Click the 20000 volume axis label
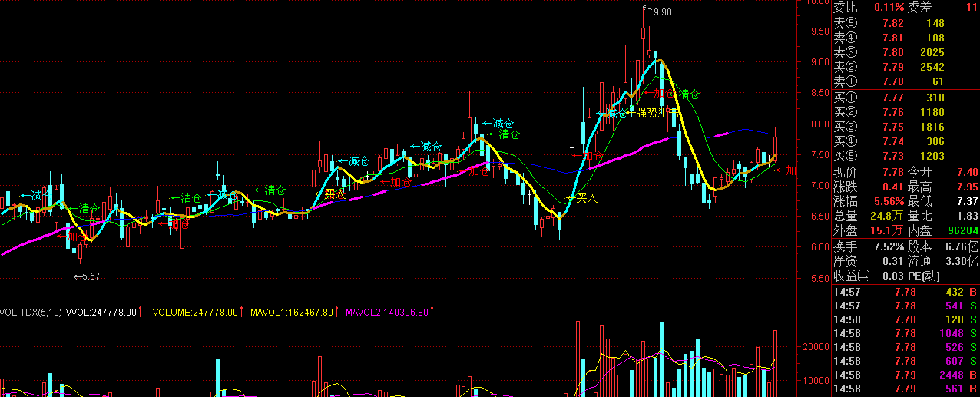 pyautogui.click(x=814, y=347)
